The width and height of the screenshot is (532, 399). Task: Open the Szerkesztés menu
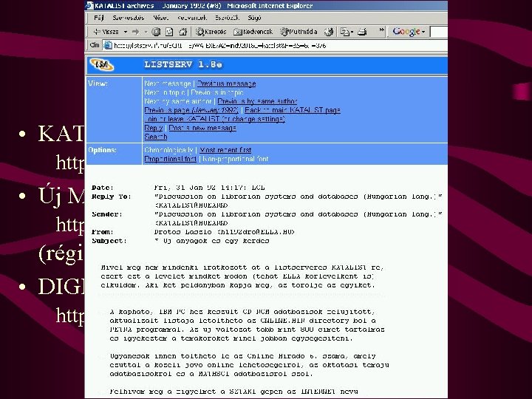(x=129, y=18)
